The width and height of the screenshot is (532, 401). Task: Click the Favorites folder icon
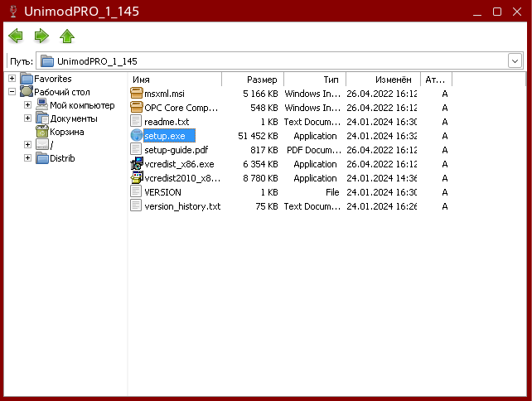tap(27, 79)
